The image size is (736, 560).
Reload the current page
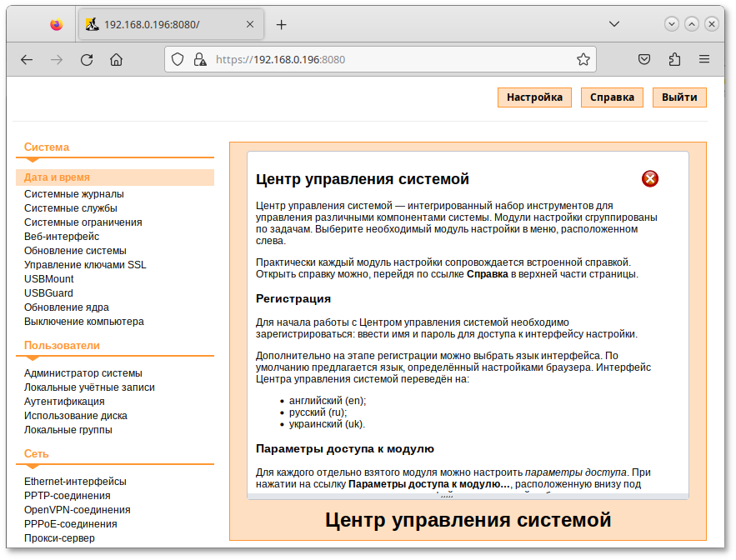click(86, 59)
